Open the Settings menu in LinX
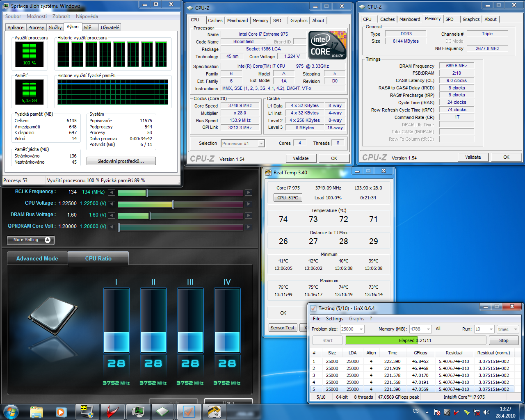 click(334, 319)
